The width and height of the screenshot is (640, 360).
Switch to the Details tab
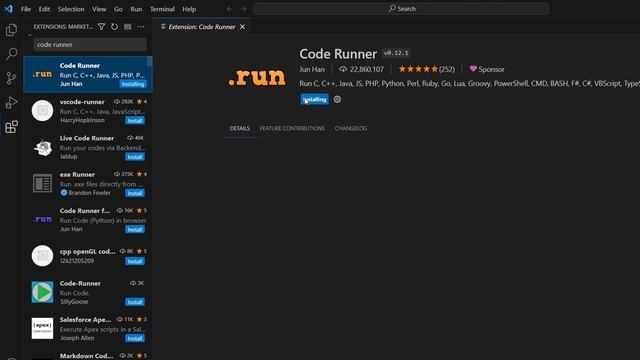[240, 128]
